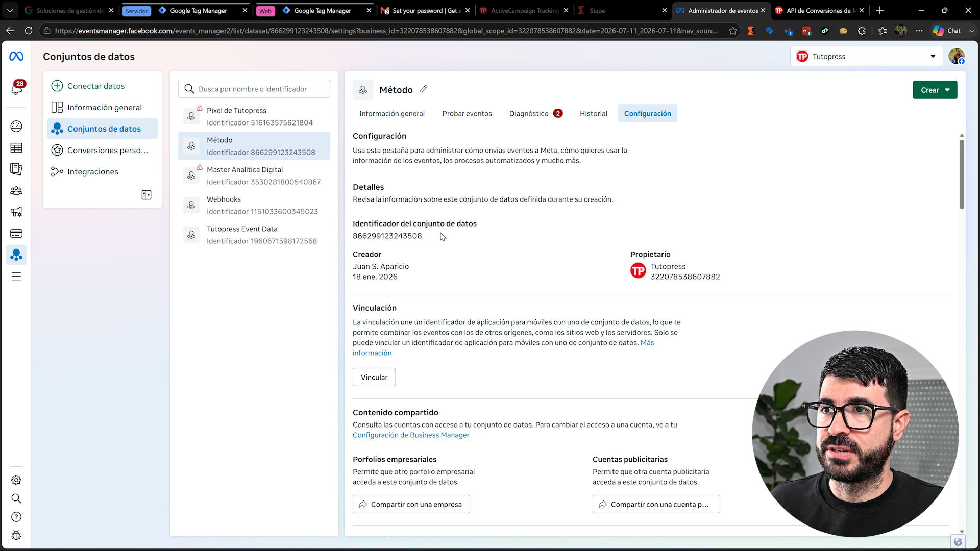This screenshot has height=551, width=980.
Task: Open the user profile avatar
Action: [957, 56]
